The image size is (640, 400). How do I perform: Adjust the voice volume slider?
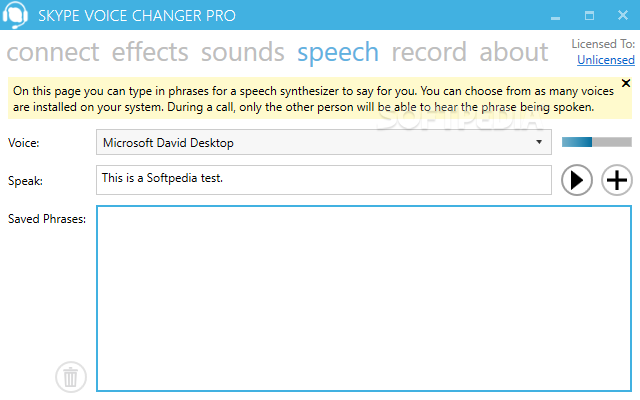[x=597, y=142]
